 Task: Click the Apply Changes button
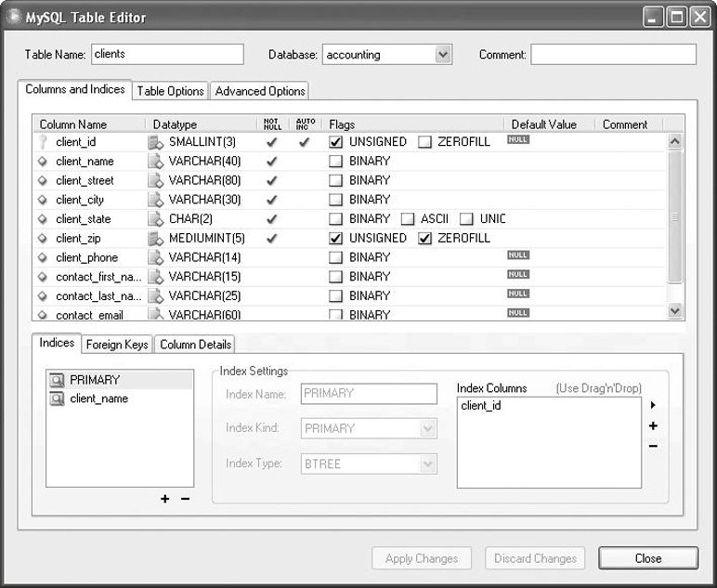tap(422, 558)
